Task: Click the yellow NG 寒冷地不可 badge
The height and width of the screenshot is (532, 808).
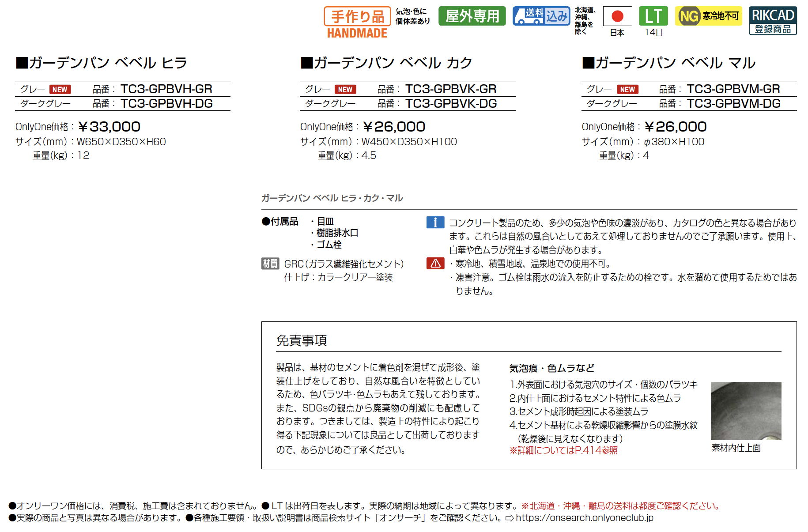Action: (709, 16)
